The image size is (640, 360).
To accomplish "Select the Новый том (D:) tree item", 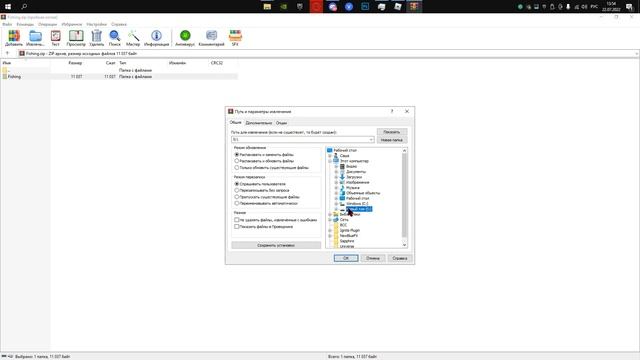I will [x=359, y=209].
